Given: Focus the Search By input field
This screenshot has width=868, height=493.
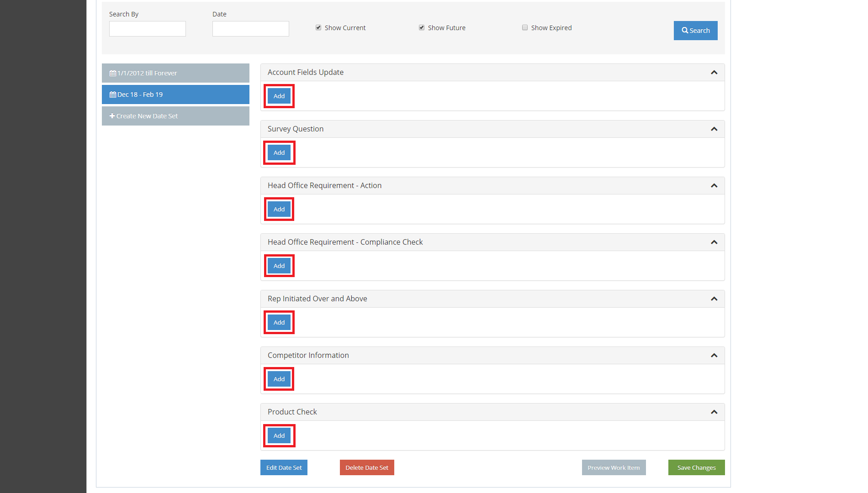Looking at the screenshot, I should click(x=148, y=29).
